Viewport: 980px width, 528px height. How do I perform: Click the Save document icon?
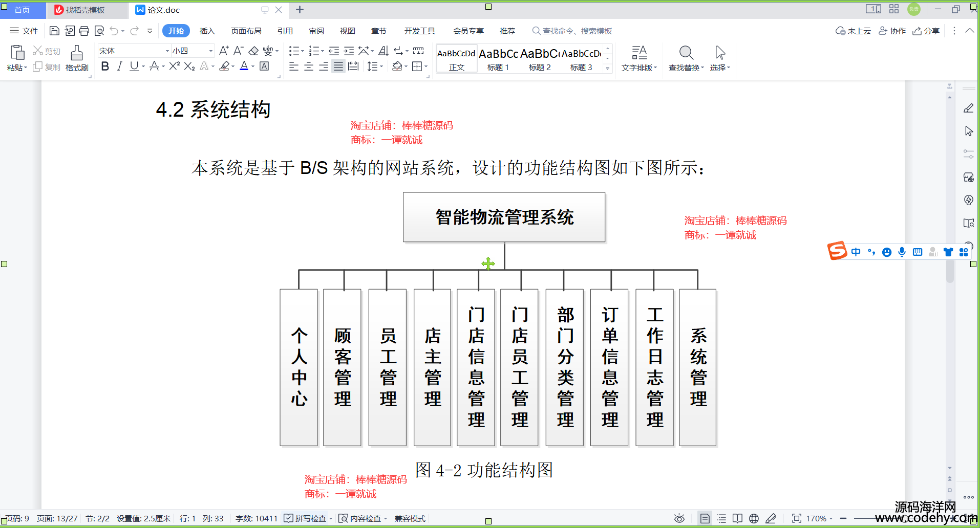[54, 31]
